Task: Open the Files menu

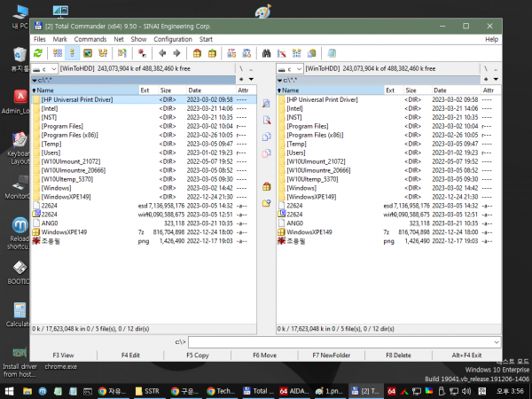Action: [x=40, y=39]
